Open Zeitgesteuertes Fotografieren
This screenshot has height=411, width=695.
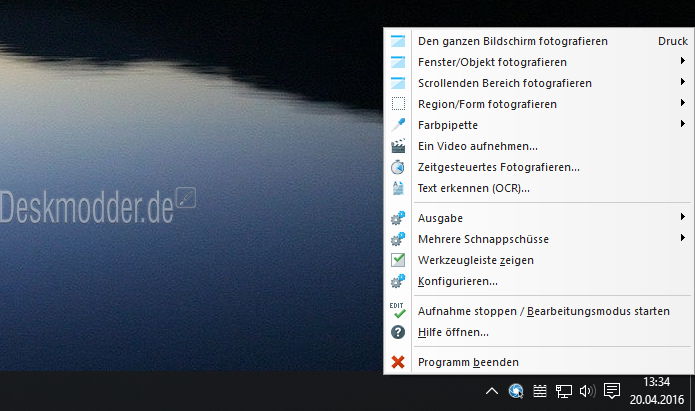coord(538,167)
